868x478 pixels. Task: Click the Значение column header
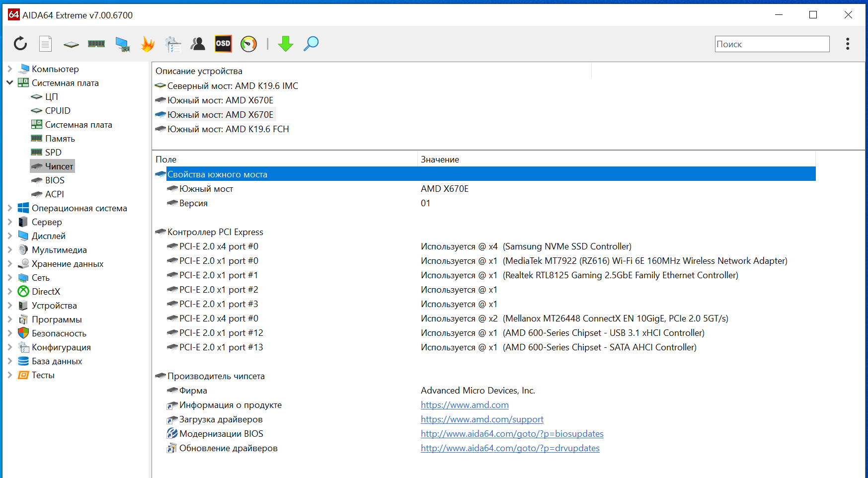pyautogui.click(x=616, y=159)
